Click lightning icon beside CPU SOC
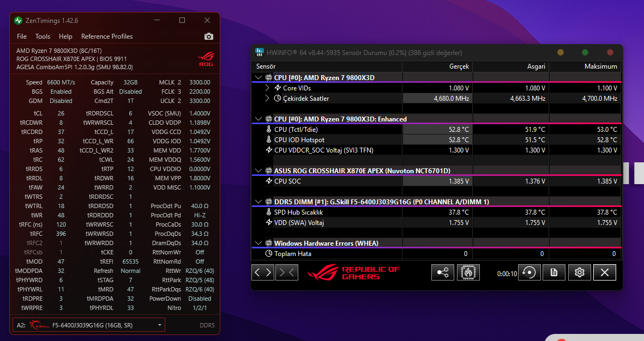This screenshot has height=341, width=644. point(269,181)
